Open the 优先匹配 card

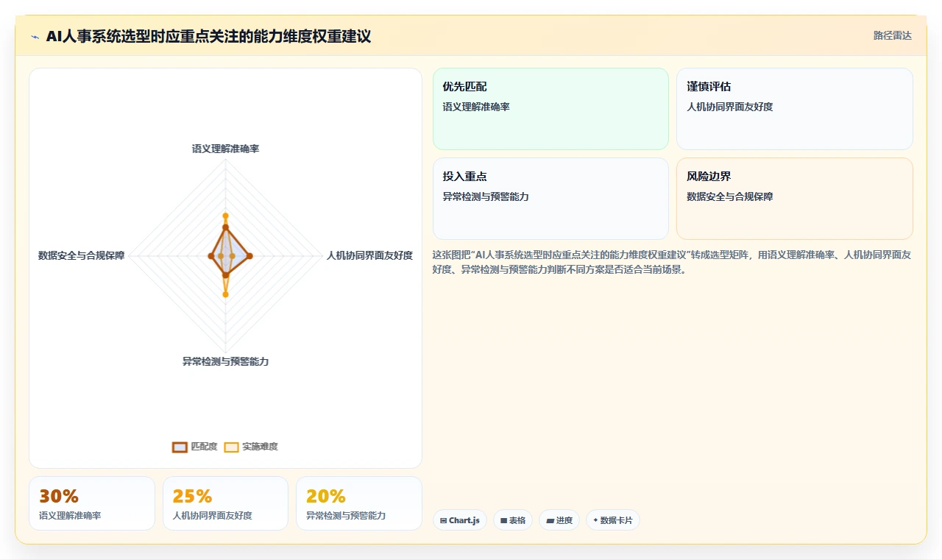click(550, 109)
